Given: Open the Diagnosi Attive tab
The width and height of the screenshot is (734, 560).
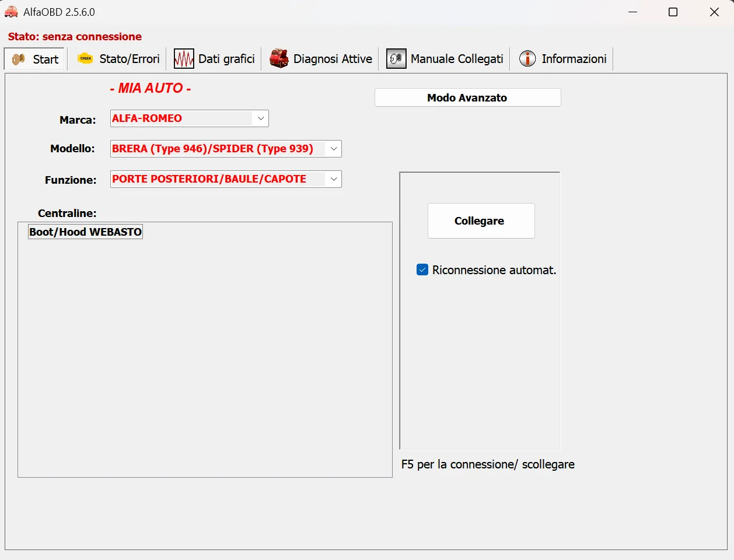Looking at the screenshot, I should click(x=333, y=59).
